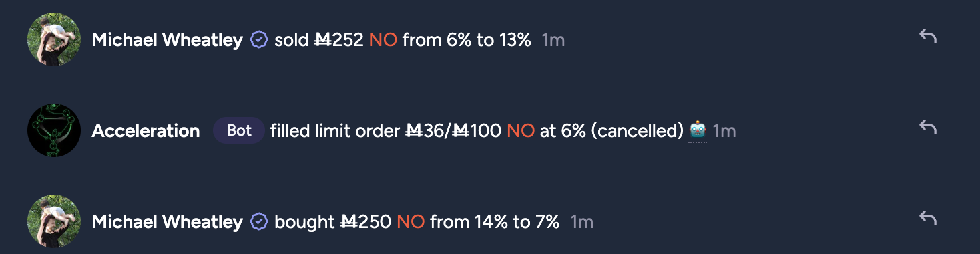
Task: Open the Acceleration bot avatar
Action: click(x=54, y=130)
